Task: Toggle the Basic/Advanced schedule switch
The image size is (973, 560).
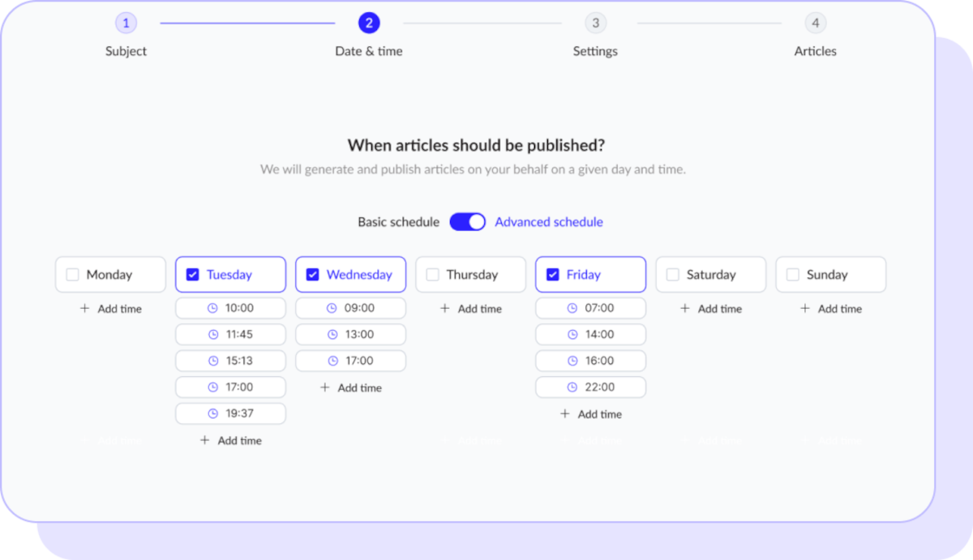Action: pos(467,222)
